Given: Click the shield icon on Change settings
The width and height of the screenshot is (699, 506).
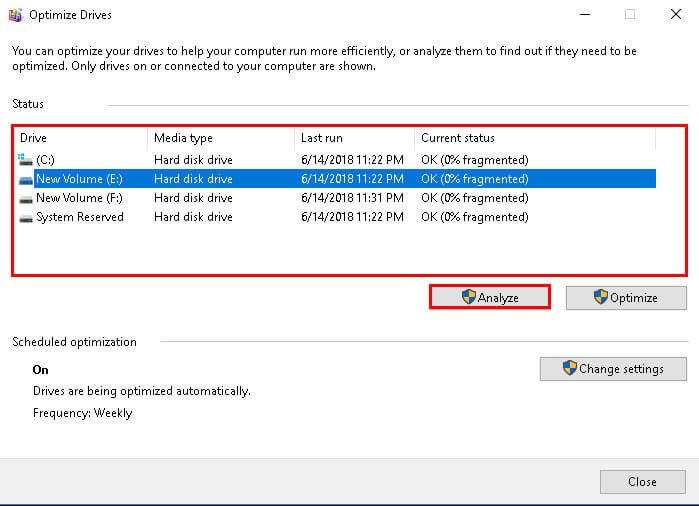Looking at the screenshot, I should (x=569, y=368).
